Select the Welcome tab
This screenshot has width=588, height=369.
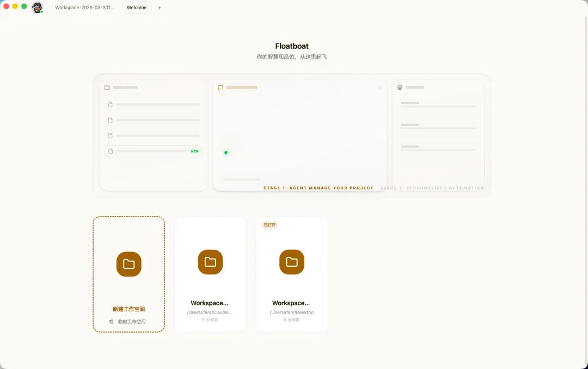pyautogui.click(x=137, y=8)
